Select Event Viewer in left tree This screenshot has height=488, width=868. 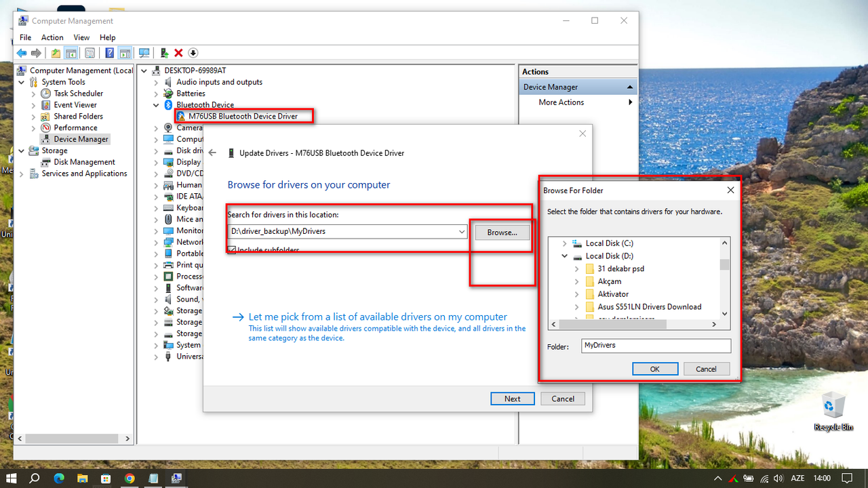(75, 105)
